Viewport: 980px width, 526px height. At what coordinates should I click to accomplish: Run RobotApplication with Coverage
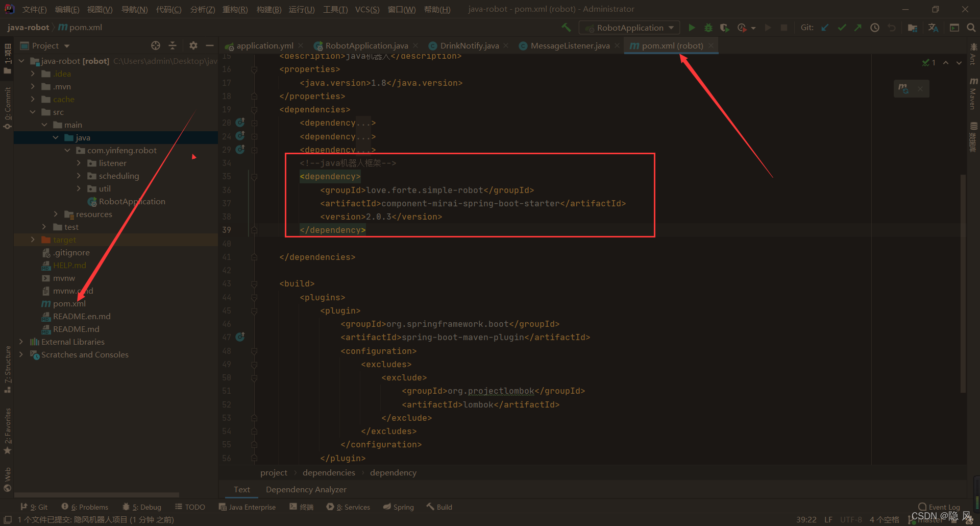click(x=724, y=28)
